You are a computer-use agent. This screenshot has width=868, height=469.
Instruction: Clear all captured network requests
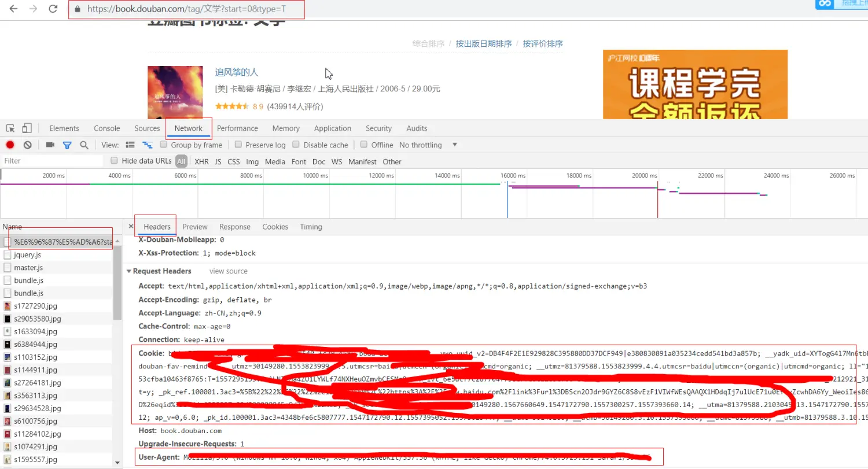(x=27, y=145)
